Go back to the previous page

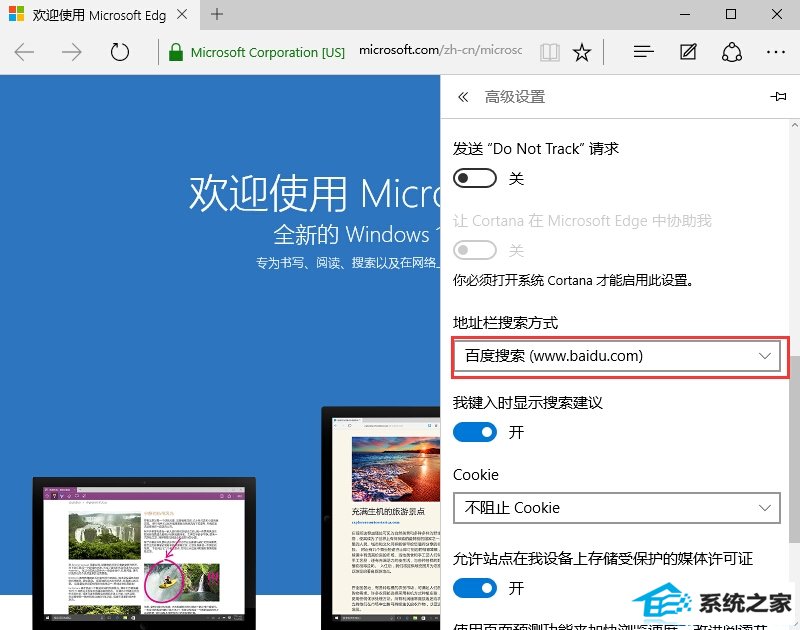pyautogui.click(x=24, y=52)
